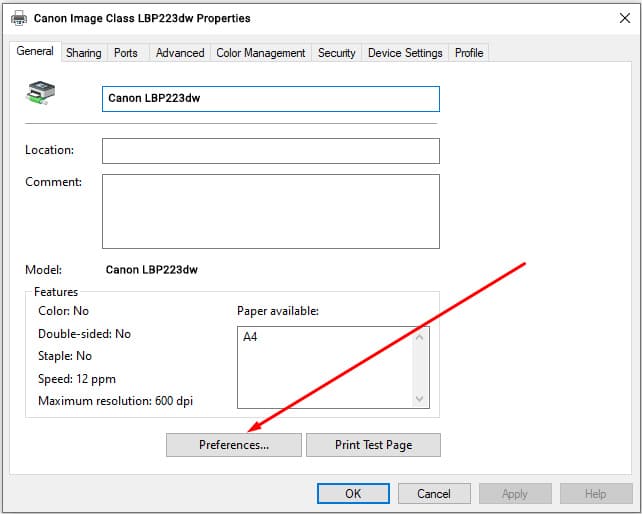Click 'Maximum resolution: 600 dpi' text

click(x=115, y=401)
